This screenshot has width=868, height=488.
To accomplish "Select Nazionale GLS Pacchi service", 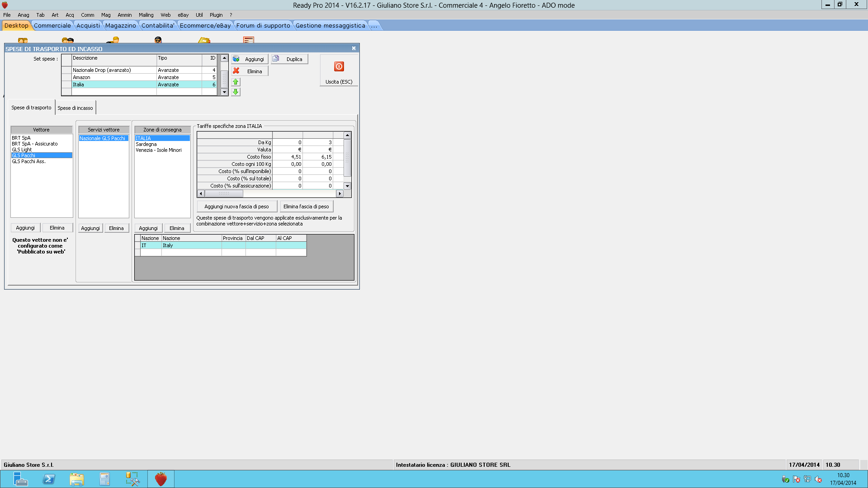I will click(x=104, y=138).
